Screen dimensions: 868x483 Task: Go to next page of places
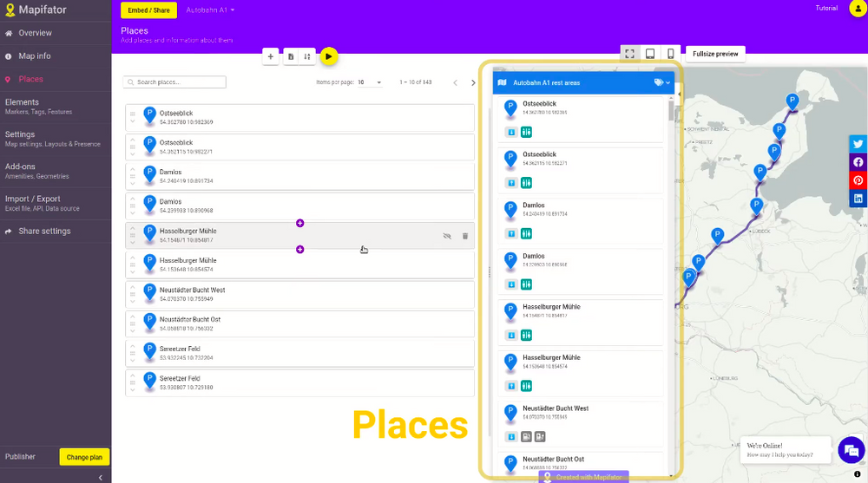tap(473, 82)
